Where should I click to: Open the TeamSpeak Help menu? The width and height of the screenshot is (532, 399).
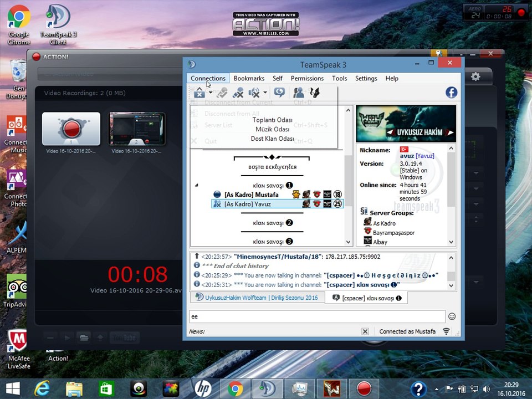[x=392, y=78]
